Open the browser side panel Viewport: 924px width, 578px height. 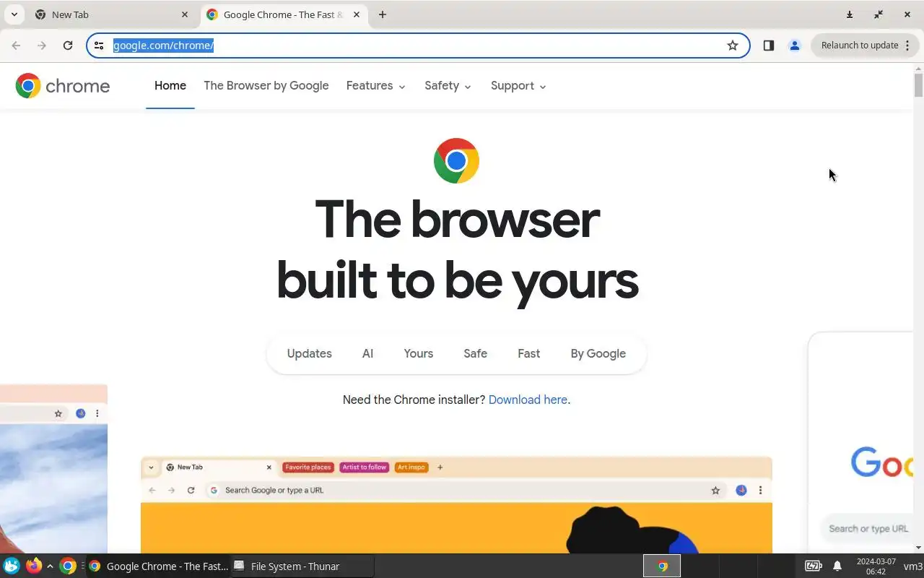click(x=769, y=46)
